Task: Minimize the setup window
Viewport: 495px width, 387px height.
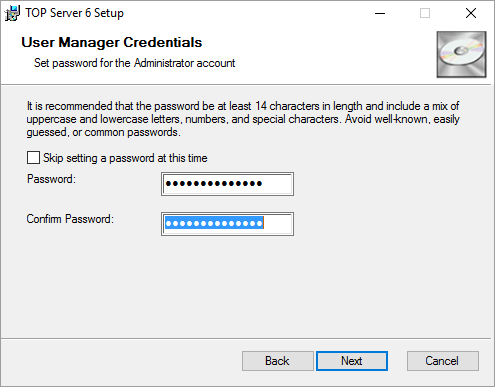Action: click(x=380, y=13)
